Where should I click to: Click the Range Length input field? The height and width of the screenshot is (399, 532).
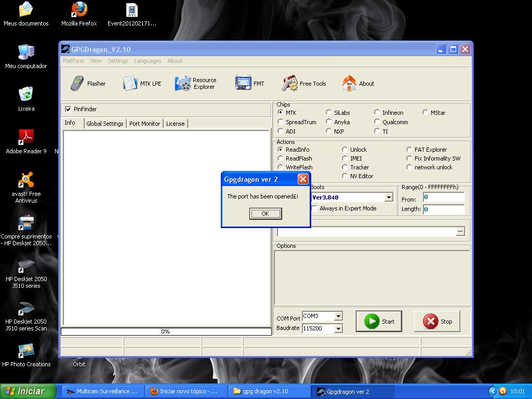(444, 209)
